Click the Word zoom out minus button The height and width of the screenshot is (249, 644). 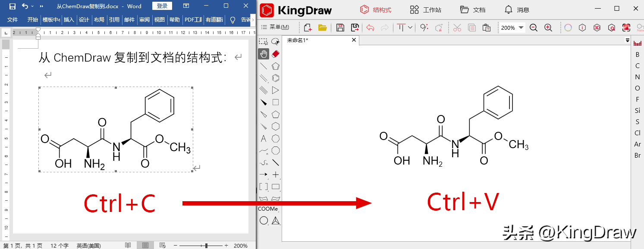[x=175, y=246]
